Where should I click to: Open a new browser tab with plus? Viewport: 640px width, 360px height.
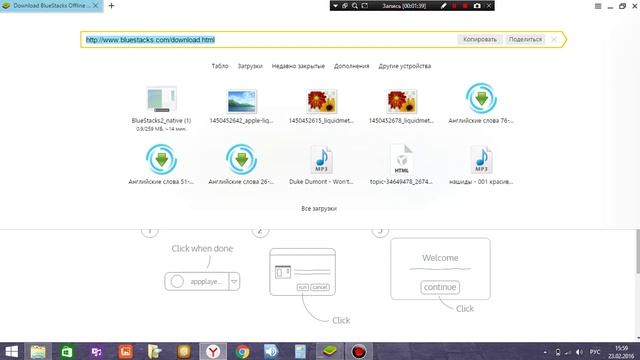111,6
